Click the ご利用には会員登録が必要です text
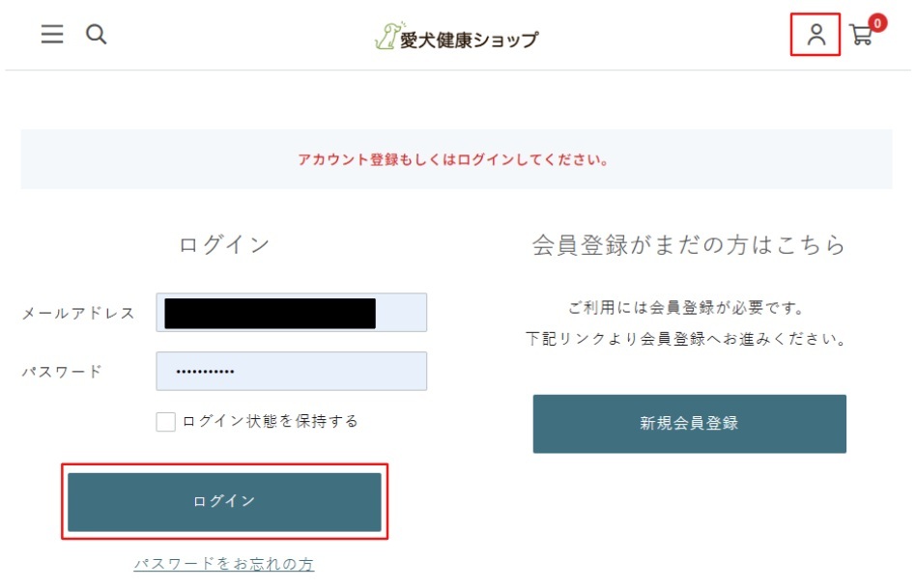Image resolution: width=916 pixels, height=588 pixels. point(686,308)
